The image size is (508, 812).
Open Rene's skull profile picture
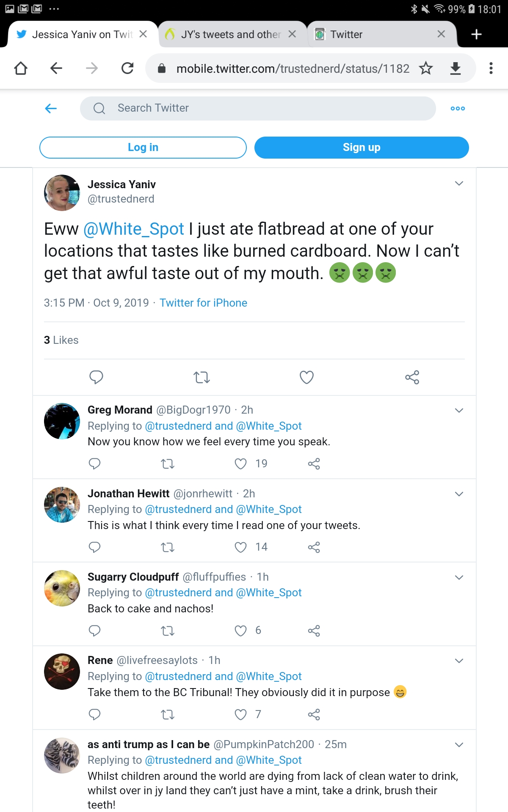pyautogui.click(x=62, y=672)
